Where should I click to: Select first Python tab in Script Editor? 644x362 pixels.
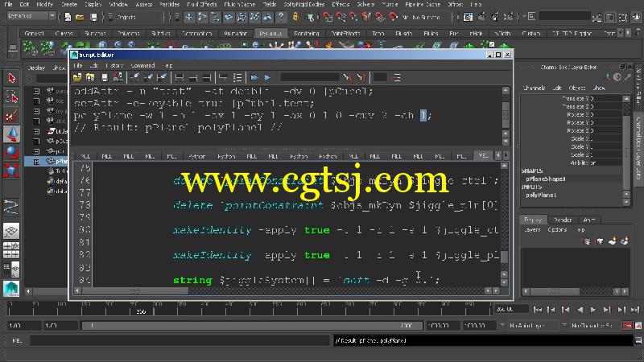point(196,156)
